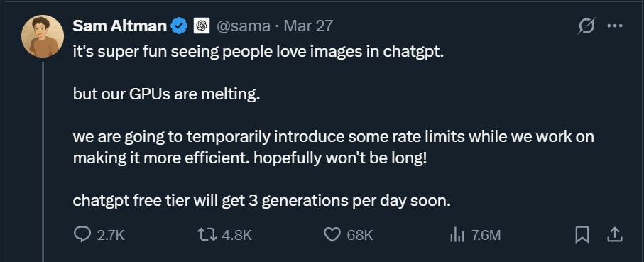Viewport: 644px width, 262px height.
Task: Click the OpenAI affiliation badge icon
Action: [x=202, y=26]
